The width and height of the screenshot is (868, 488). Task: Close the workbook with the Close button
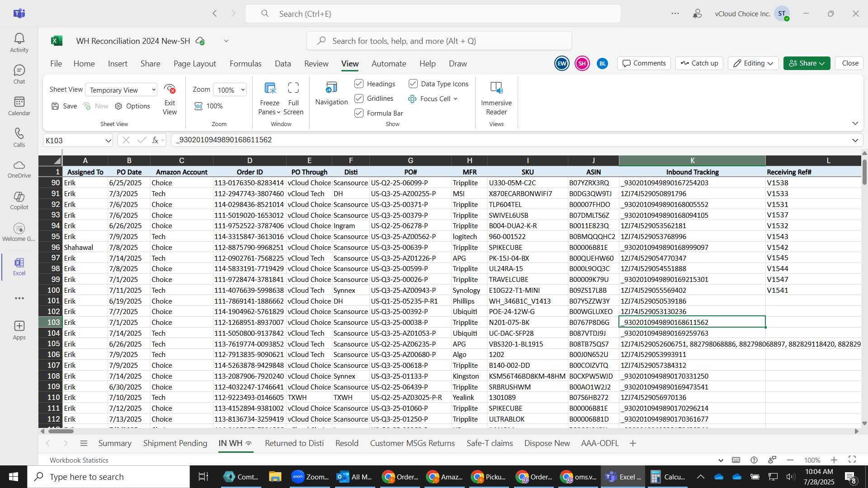pyautogui.click(x=850, y=63)
